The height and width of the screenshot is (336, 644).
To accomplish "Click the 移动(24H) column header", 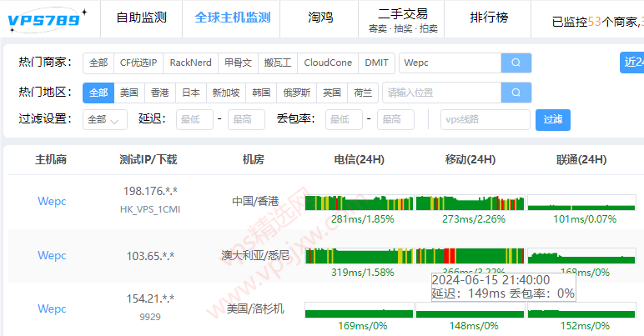I will tap(470, 159).
